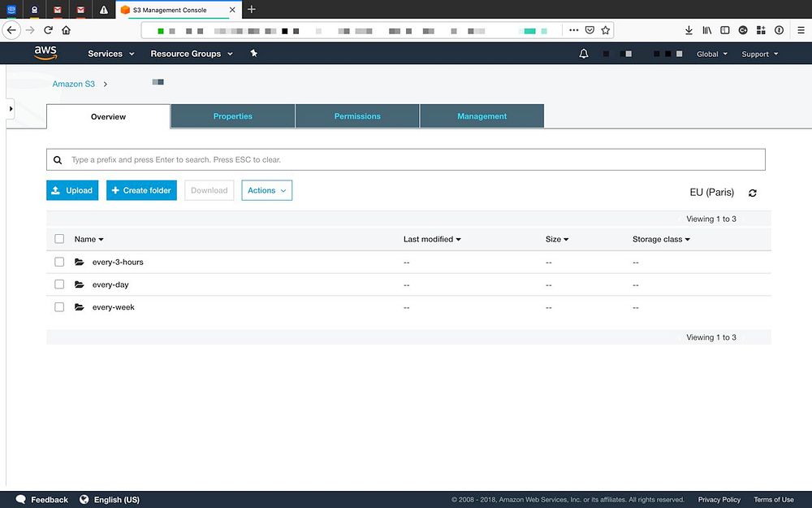This screenshot has height=508, width=812.
Task: Open the Services dropdown menu
Action: (x=110, y=54)
